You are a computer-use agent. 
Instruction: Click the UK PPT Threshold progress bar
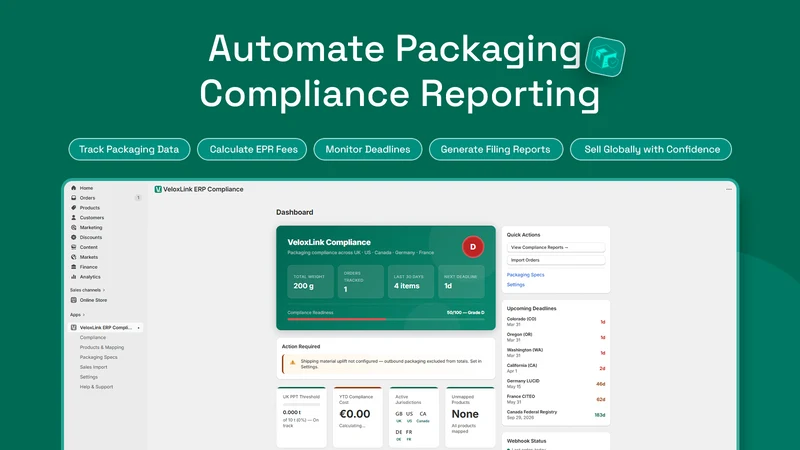[x=302, y=405]
